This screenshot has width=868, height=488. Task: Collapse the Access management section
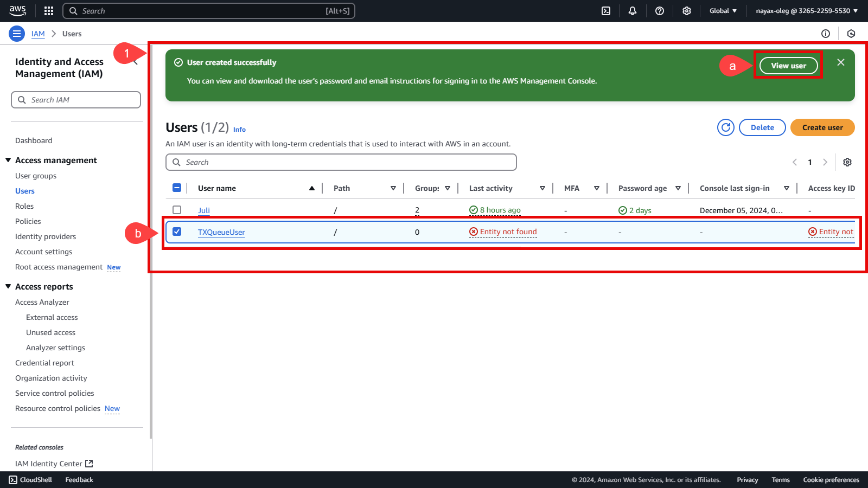(x=8, y=160)
